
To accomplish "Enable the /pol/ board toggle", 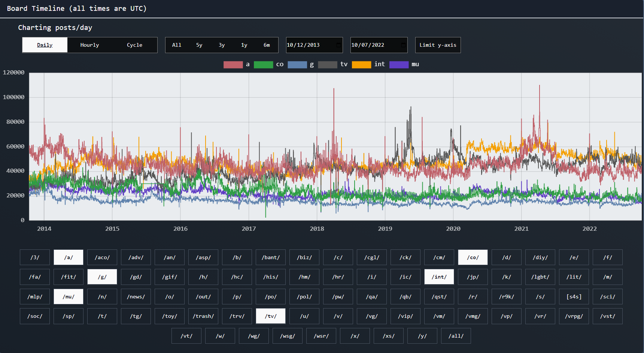I will (304, 297).
